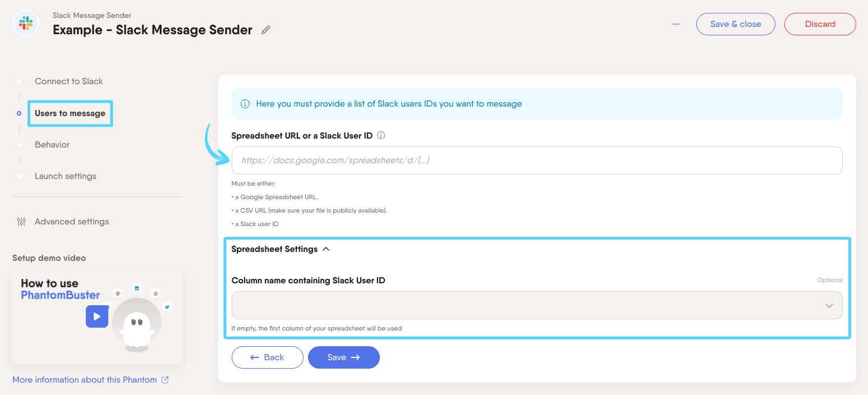The height and width of the screenshot is (395, 868).
Task: Click the Back button
Action: pos(267,357)
